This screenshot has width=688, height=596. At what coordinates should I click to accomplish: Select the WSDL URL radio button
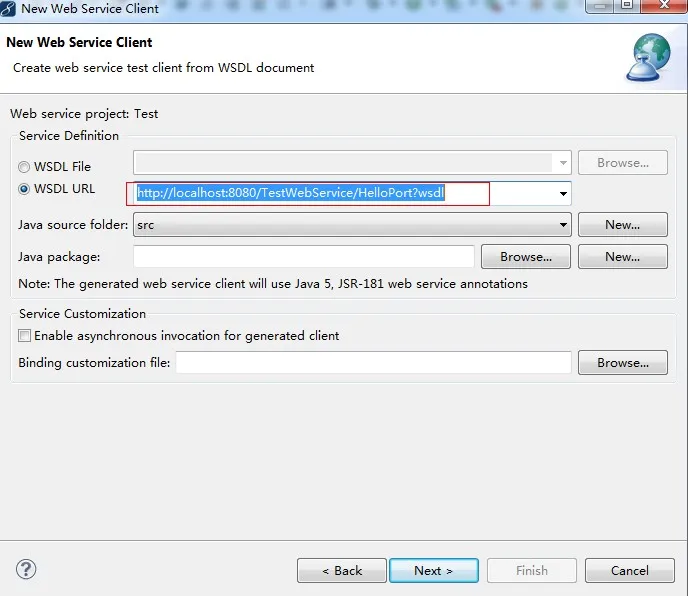[x=24, y=189]
